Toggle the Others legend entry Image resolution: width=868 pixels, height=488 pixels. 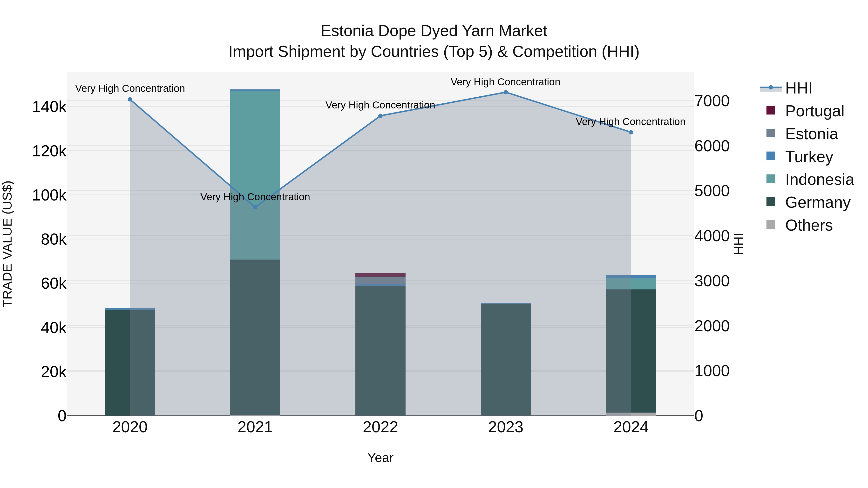[x=799, y=225]
